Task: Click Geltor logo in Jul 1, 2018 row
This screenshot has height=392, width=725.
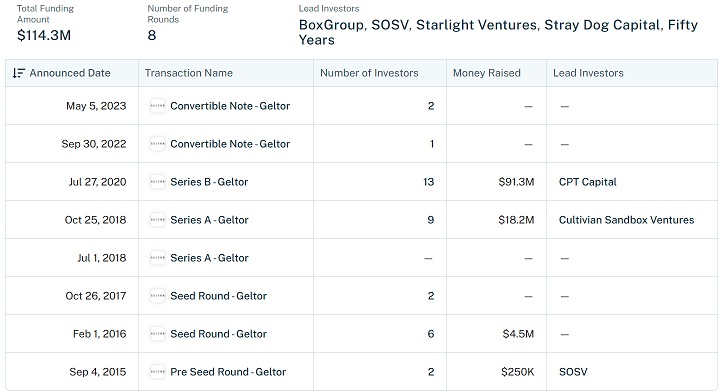Action: (158, 258)
